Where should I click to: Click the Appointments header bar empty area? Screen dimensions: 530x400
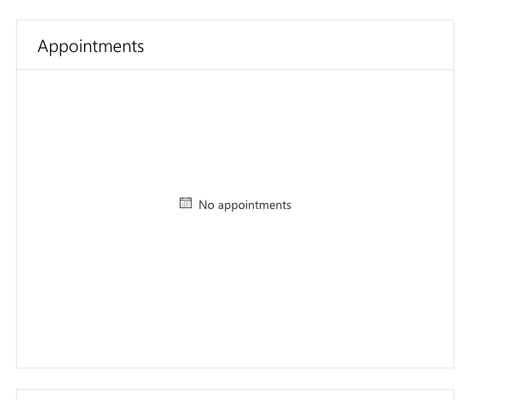click(297, 45)
